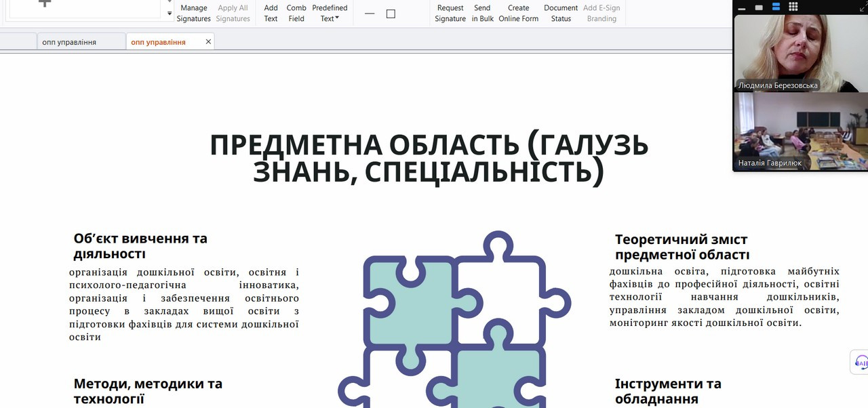Choose the Add Text tool
The image size is (868, 408).
(x=271, y=13)
